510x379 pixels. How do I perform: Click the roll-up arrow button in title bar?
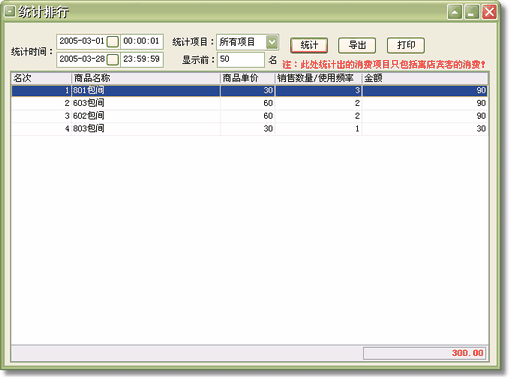455,12
